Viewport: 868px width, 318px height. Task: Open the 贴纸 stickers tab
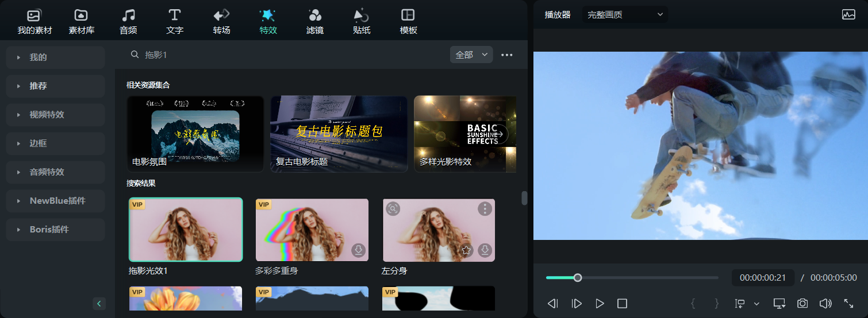coord(361,22)
